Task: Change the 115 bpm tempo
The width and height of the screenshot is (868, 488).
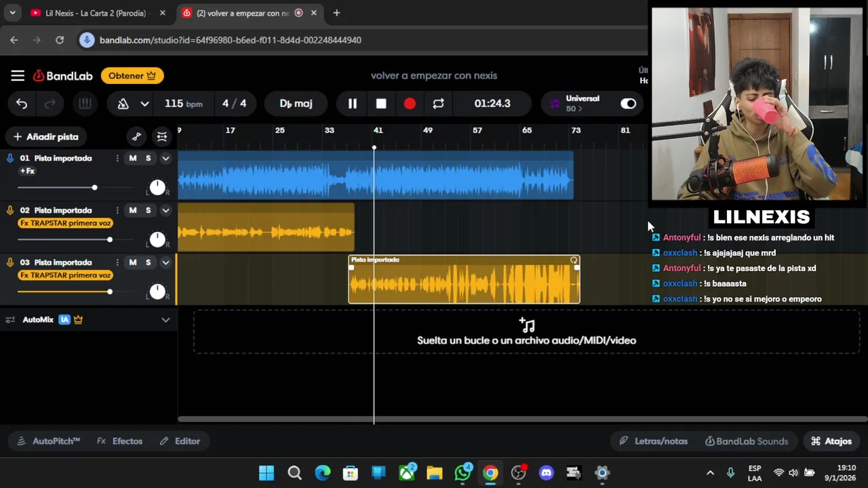Action: click(183, 104)
